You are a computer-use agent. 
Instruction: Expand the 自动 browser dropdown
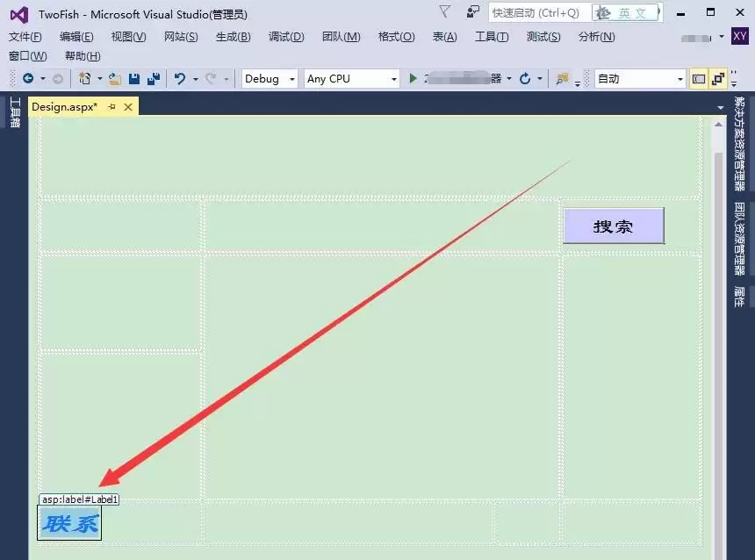click(x=681, y=78)
